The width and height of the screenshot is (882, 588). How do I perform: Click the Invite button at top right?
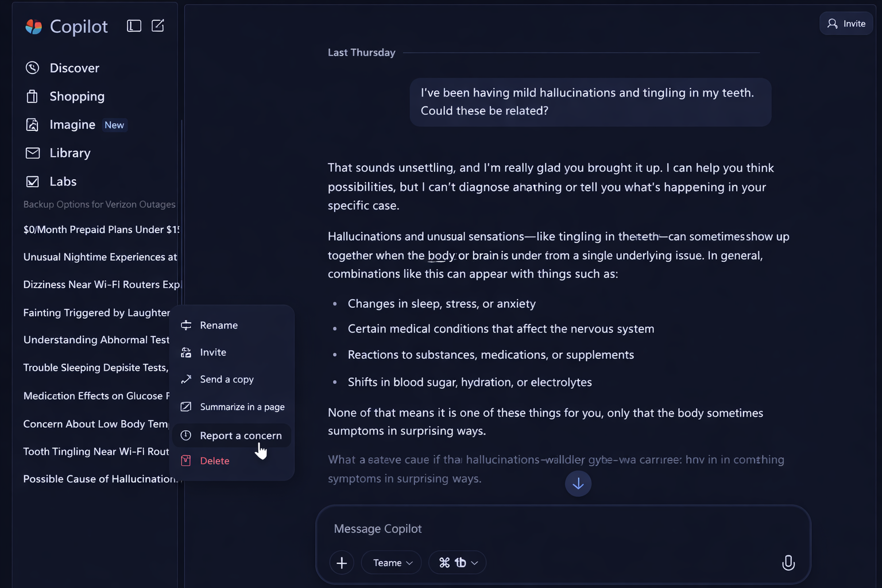tap(846, 24)
